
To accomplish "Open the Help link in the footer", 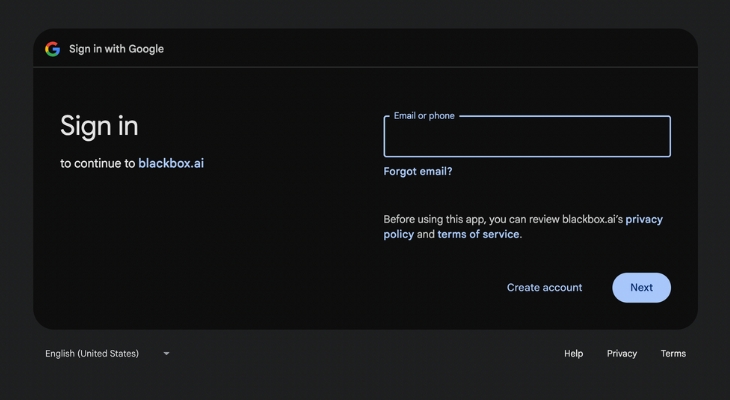I will [x=573, y=353].
